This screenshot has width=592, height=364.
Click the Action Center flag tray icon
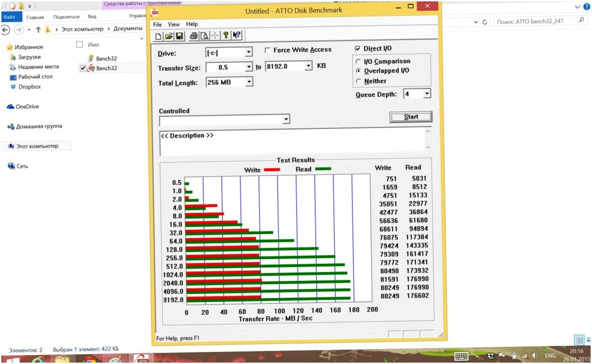[502, 356]
